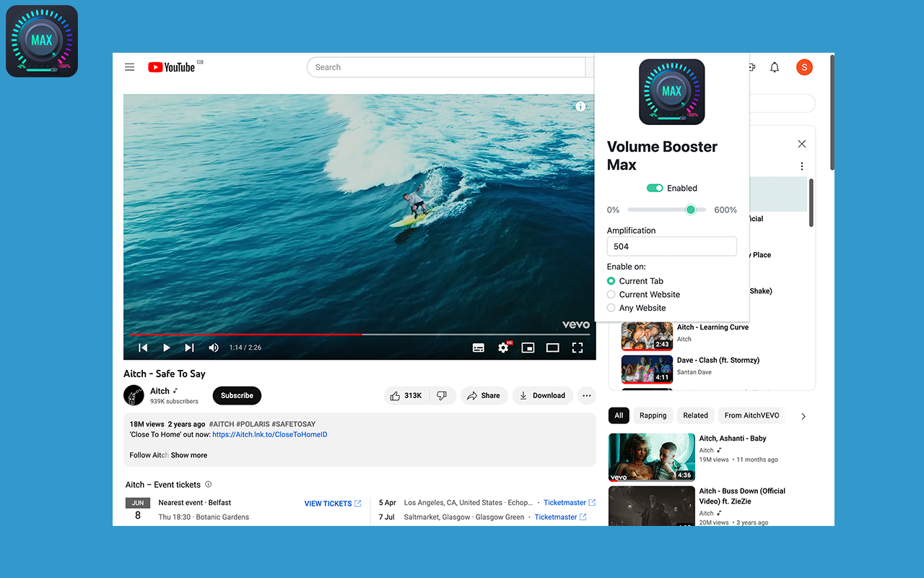924x578 pixels.
Task: Open the CloseToHomeID link
Action: pyautogui.click(x=270, y=434)
